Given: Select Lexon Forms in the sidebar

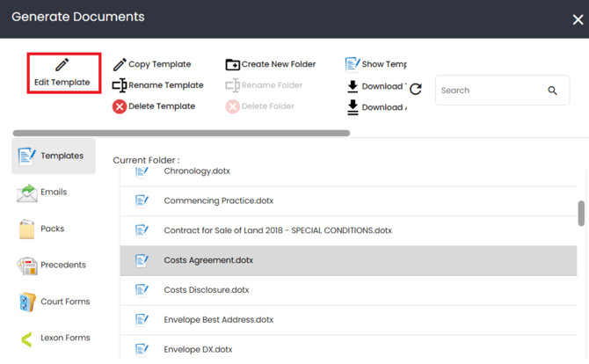Looking at the screenshot, I should pyautogui.click(x=53, y=339).
